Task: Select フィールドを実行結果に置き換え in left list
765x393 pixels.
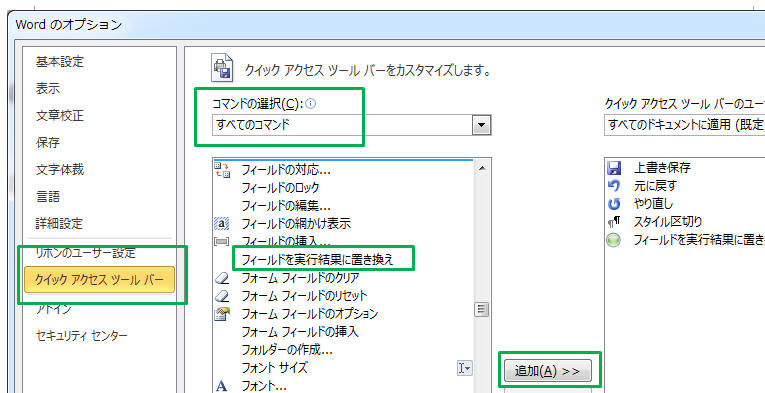Action: [317, 259]
